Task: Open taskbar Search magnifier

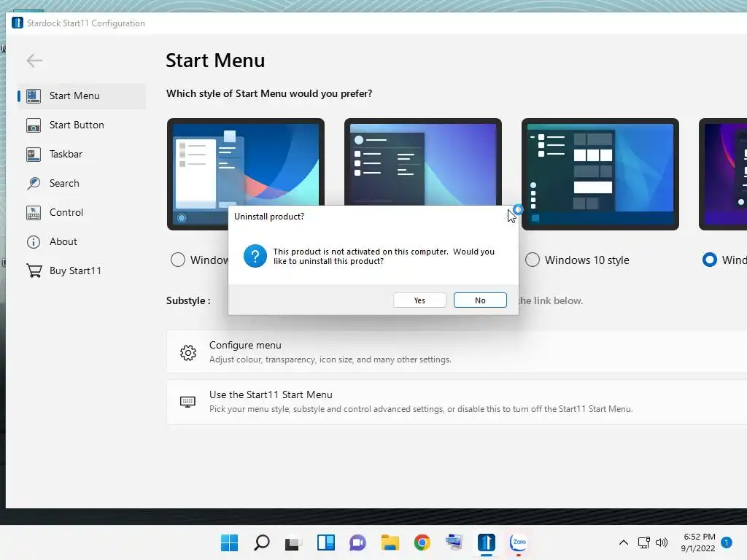Action: (x=262, y=542)
